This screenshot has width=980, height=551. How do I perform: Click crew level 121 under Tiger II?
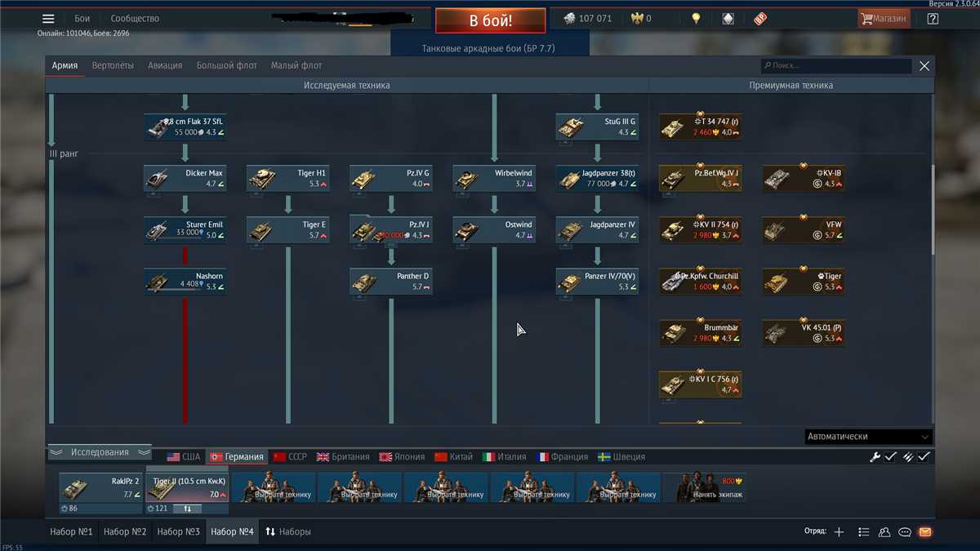pyautogui.click(x=159, y=509)
